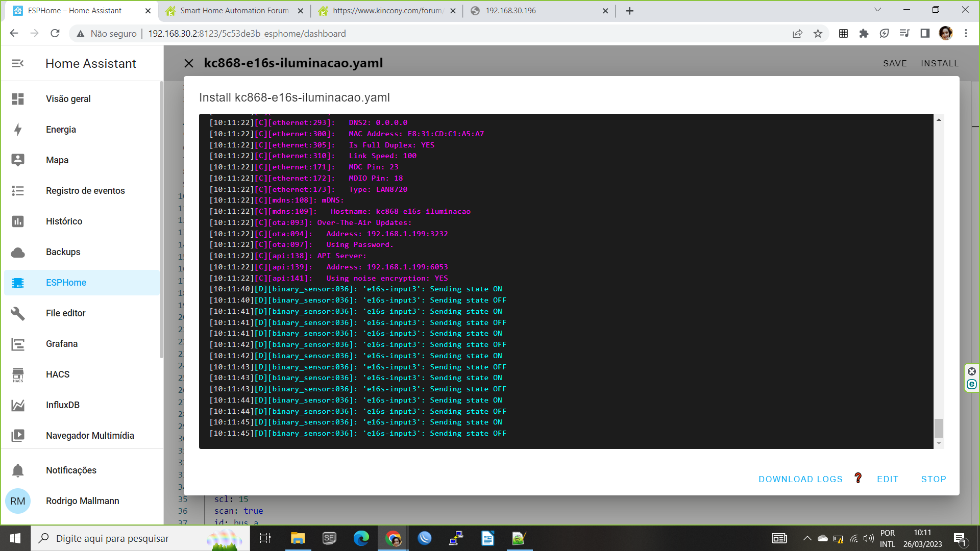Switch to Smart Home Automation Forum tab
This screenshot has width=980, height=551.
coord(234,11)
